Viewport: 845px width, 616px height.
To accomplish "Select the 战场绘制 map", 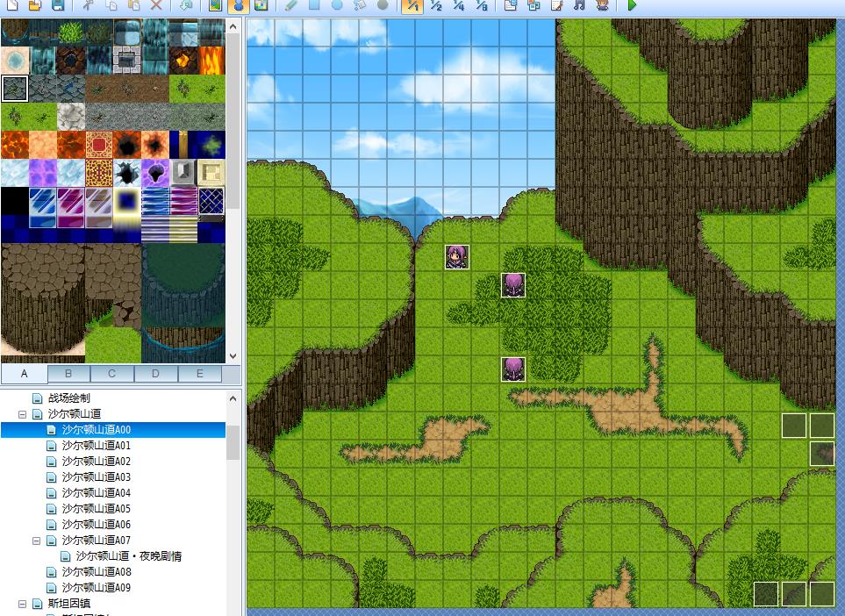I will point(69,398).
